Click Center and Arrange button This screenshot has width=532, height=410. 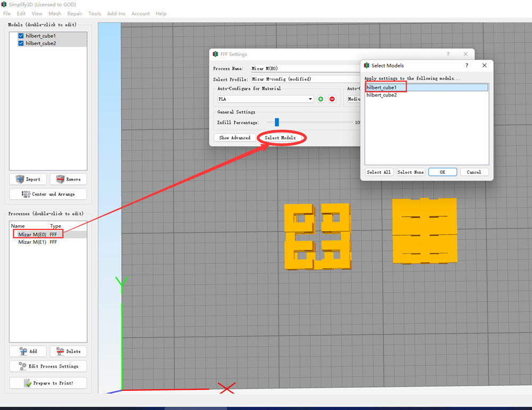pyautogui.click(x=48, y=194)
